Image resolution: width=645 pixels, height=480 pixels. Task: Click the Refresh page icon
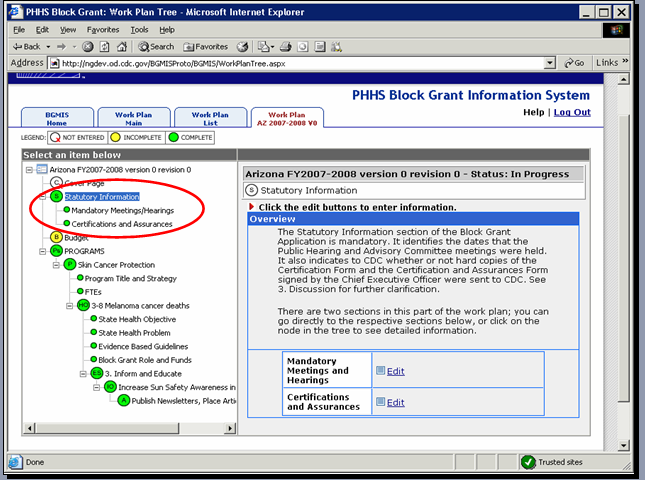(105, 47)
